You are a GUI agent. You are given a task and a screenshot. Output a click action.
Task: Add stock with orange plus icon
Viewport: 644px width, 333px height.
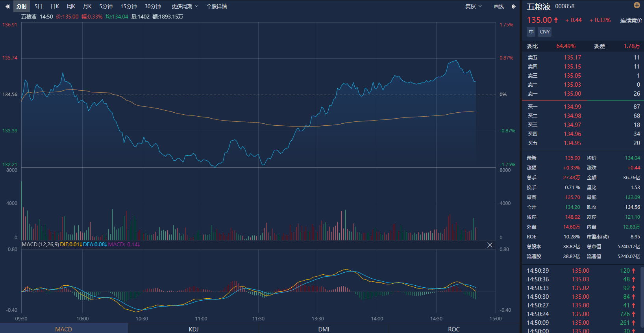click(637, 5)
